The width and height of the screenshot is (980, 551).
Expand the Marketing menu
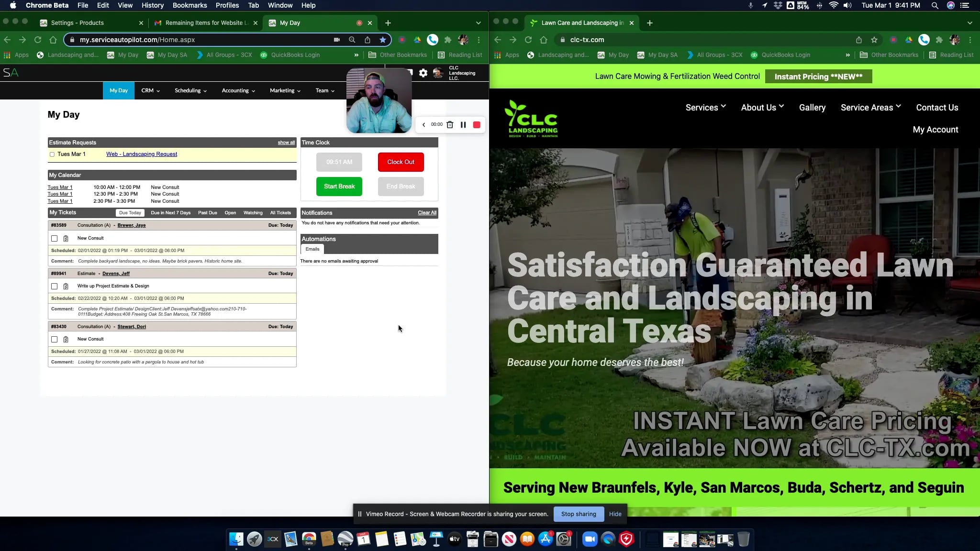pyautogui.click(x=285, y=90)
